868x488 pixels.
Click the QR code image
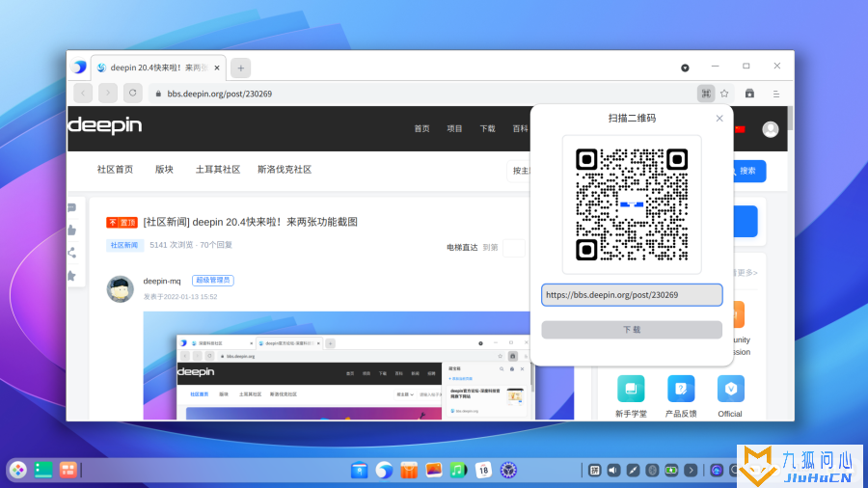[632, 204]
